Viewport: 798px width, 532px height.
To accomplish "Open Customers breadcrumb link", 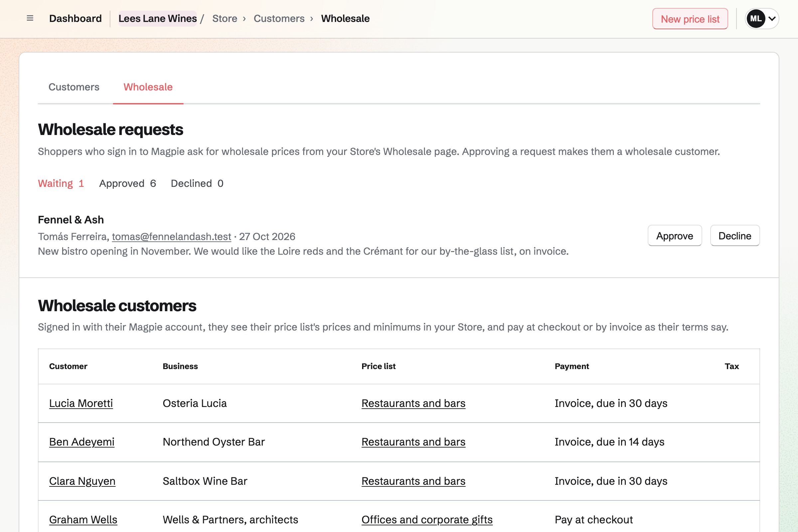I will 279,18.
